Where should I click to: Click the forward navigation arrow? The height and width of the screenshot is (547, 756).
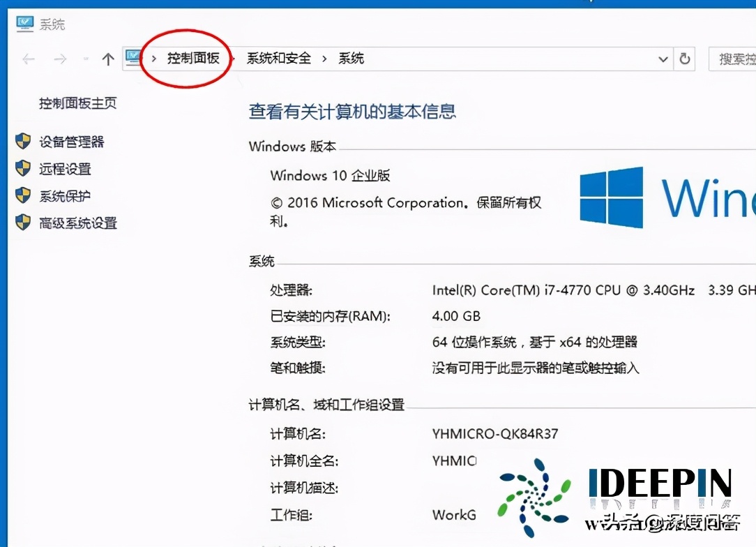(x=61, y=59)
